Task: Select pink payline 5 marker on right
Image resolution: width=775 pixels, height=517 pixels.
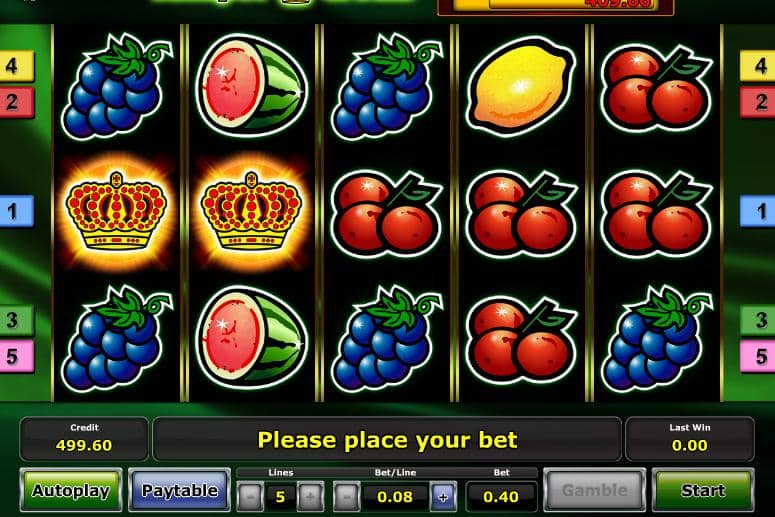Action: coord(758,356)
